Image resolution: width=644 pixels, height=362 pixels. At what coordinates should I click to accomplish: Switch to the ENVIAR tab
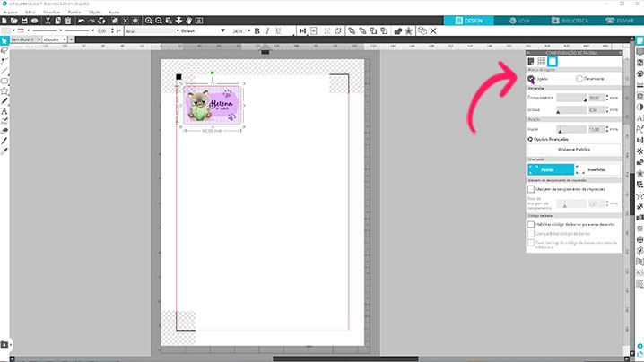620,21
